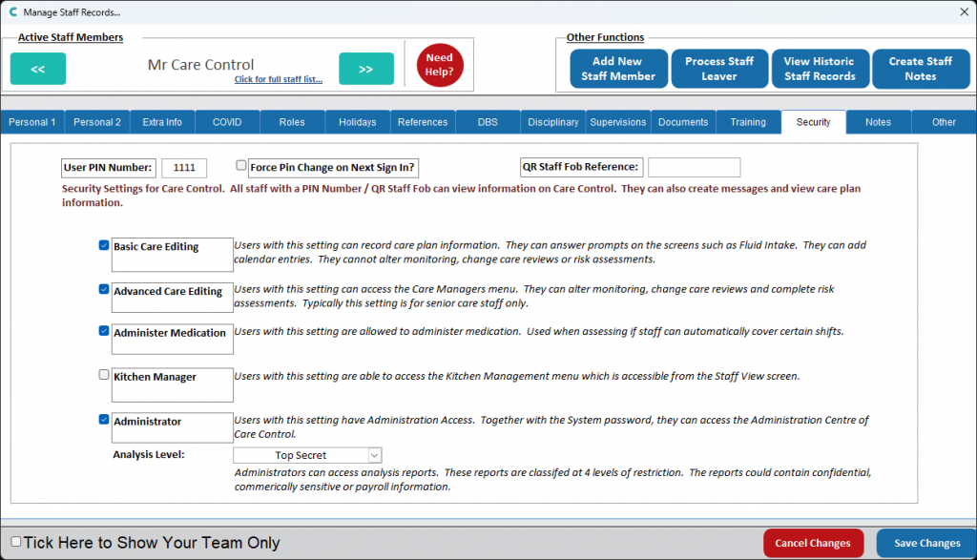
Task: Open the DBS tab
Action: (488, 122)
